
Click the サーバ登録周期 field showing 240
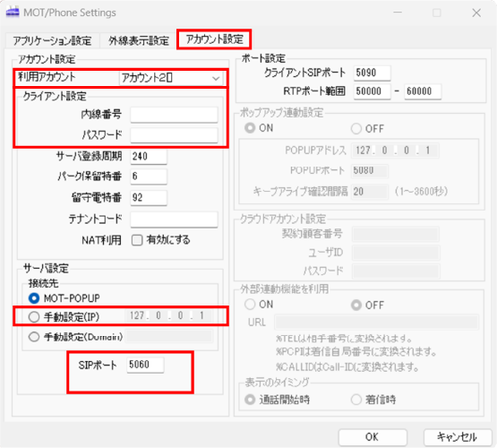coord(149,156)
